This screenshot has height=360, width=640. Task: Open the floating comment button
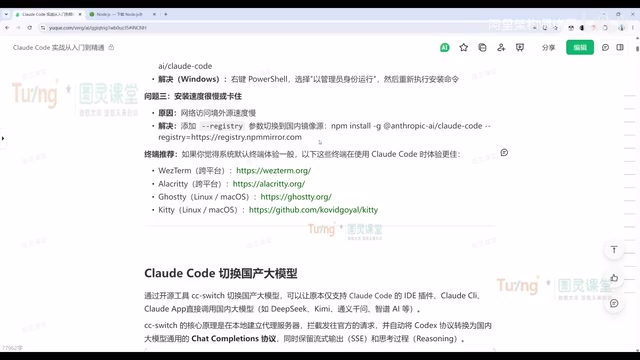coord(614,303)
